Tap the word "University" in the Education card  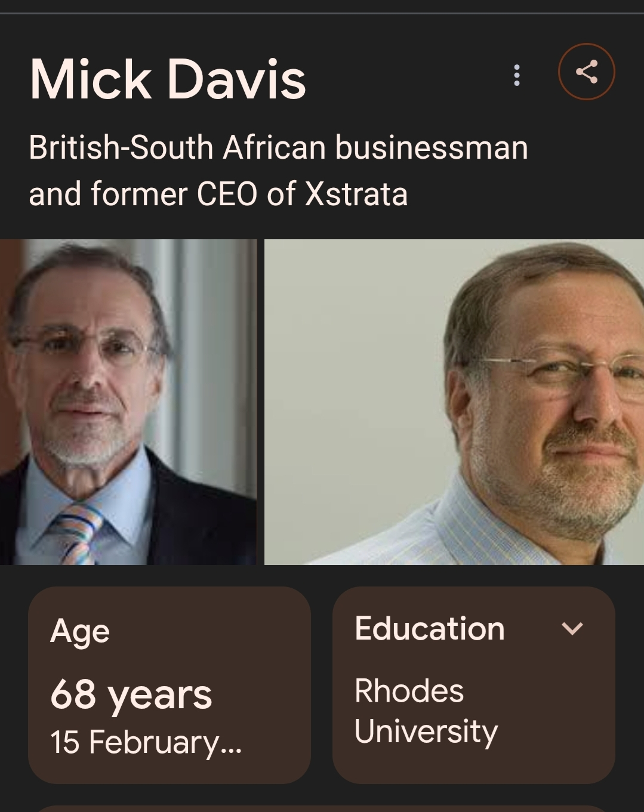click(426, 731)
